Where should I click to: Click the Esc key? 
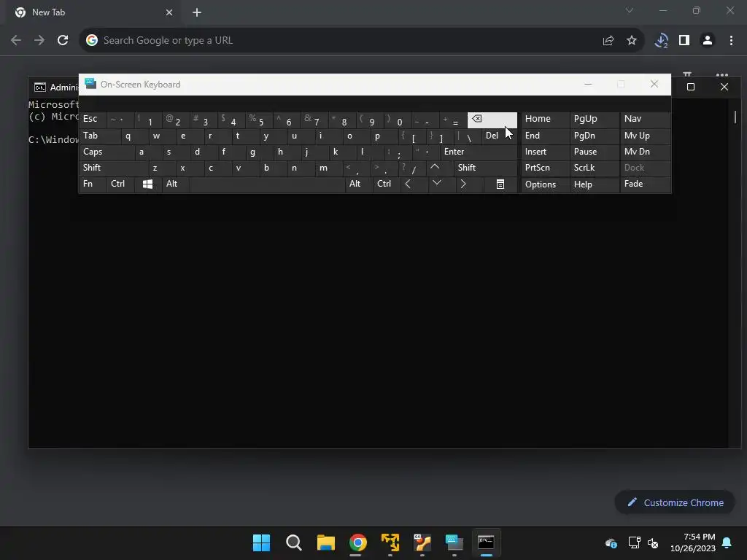click(x=93, y=120)
